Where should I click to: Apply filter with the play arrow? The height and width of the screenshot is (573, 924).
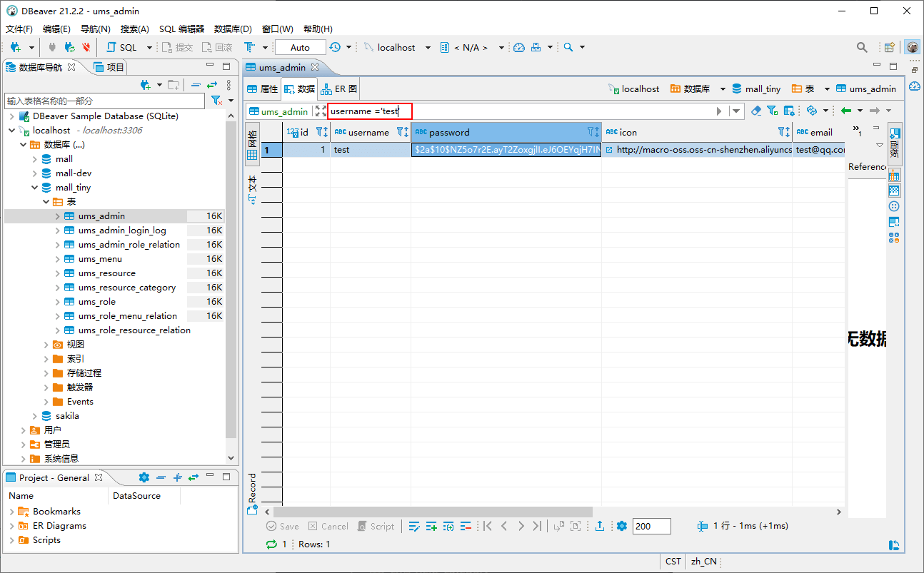pos(719,111)
